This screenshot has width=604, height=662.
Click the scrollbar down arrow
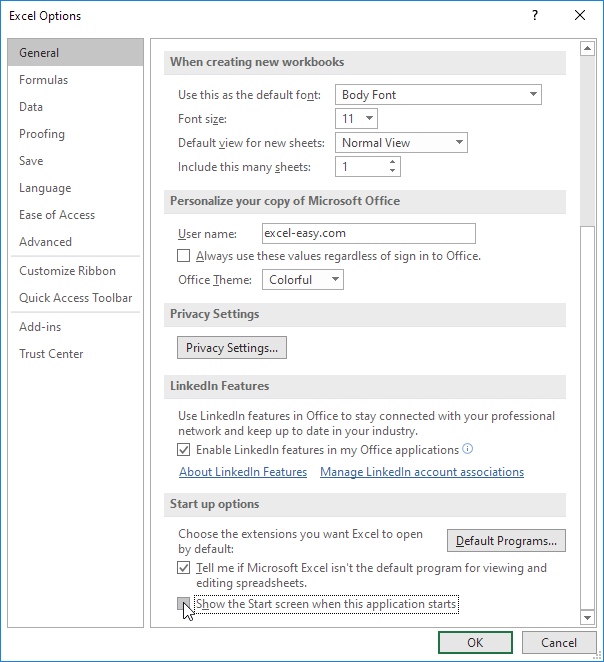tap(586, 619)
